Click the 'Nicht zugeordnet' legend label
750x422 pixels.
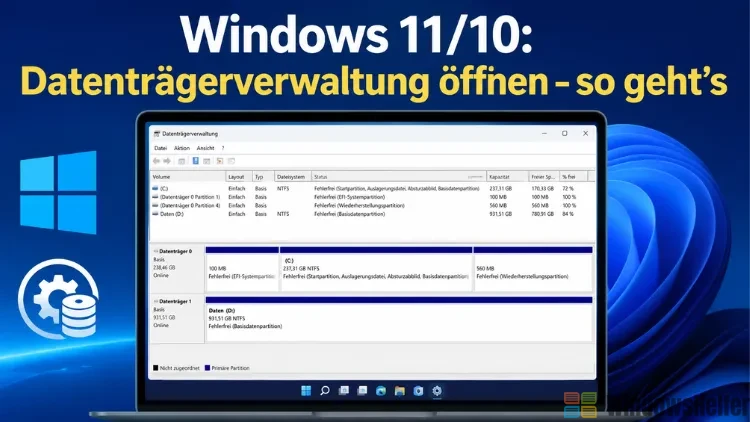tap(179, 368)
